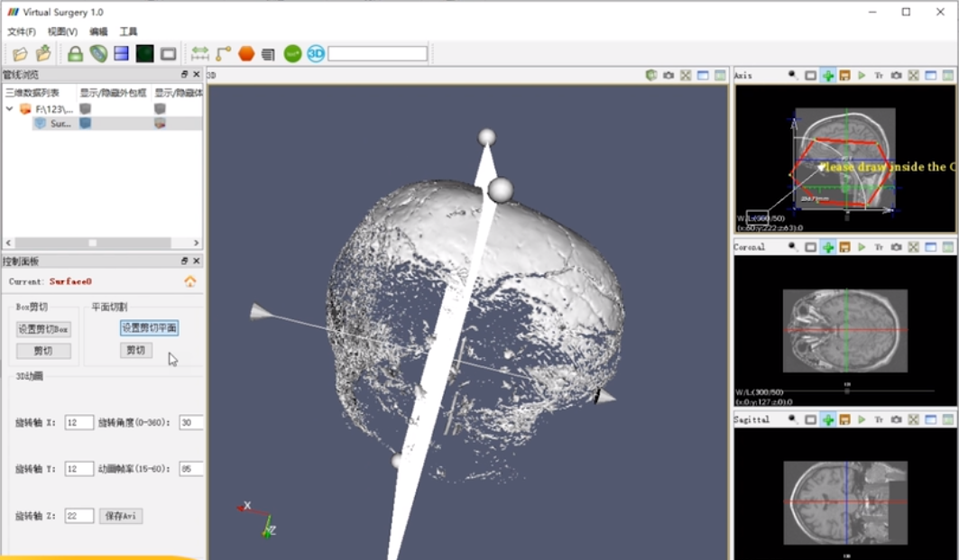The image size is (959, 560).
Task: Click the 保存Avi button
Action: pyautogui.click(x=121, y=516)
